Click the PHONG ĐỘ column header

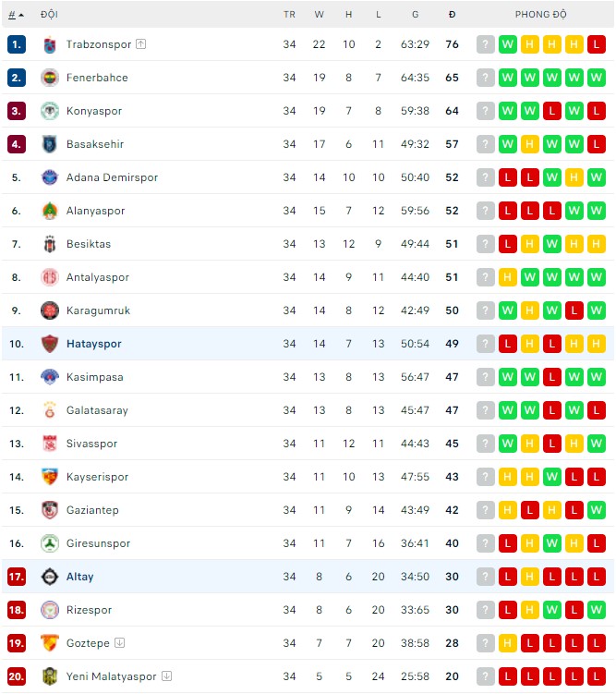[540, 15]
